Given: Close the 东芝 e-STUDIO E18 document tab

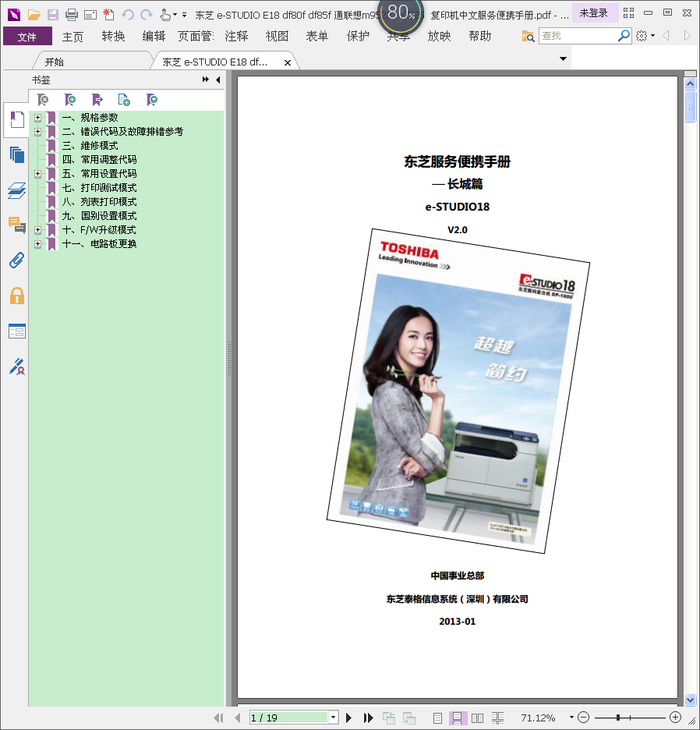Looking at the screenshot, I should click(x=288, y=62).
